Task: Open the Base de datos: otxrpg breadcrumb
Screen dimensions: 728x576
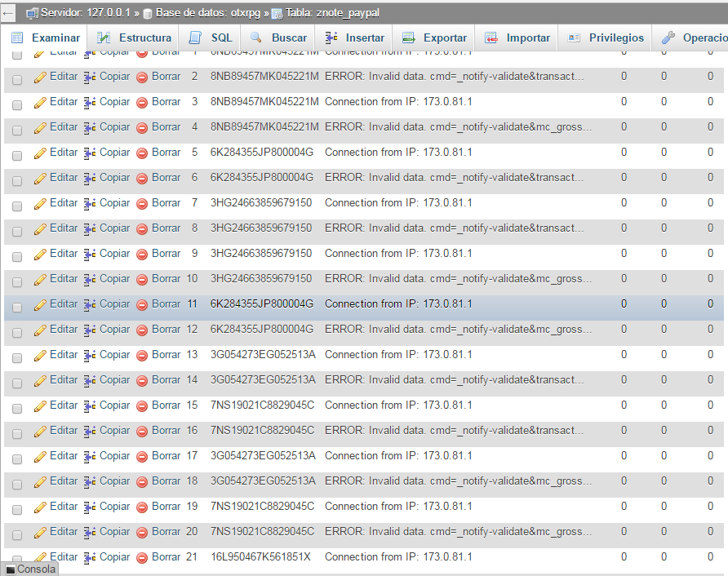Action: coord(208,13)
